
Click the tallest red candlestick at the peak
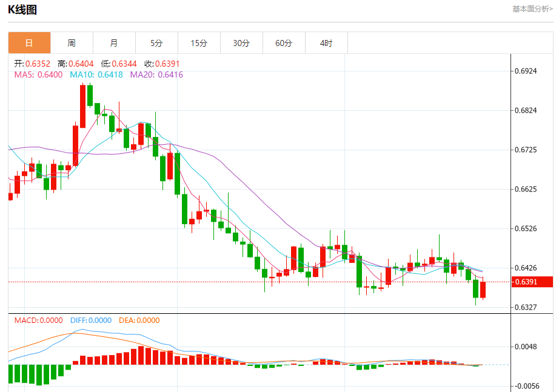(82, 106)
